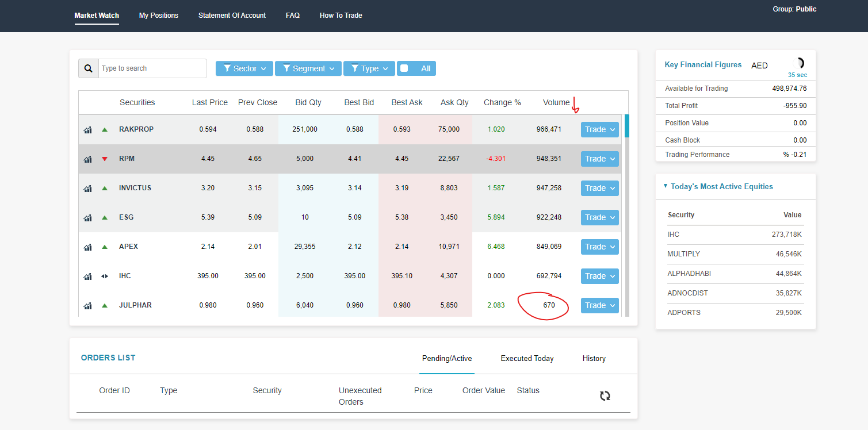868x430 pixels.
Task: Click the Type to search input field
Action: (152, 68)
